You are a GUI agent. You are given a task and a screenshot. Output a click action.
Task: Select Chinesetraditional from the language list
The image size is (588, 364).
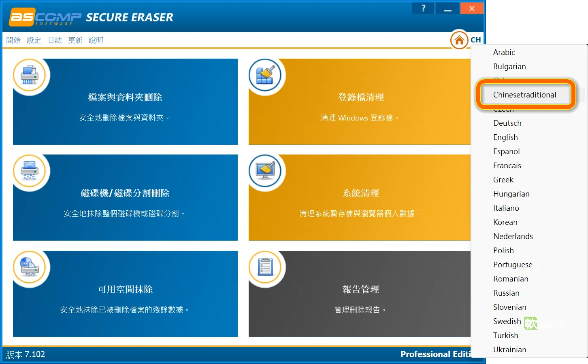pyautogui.click(x=524, y=95)
